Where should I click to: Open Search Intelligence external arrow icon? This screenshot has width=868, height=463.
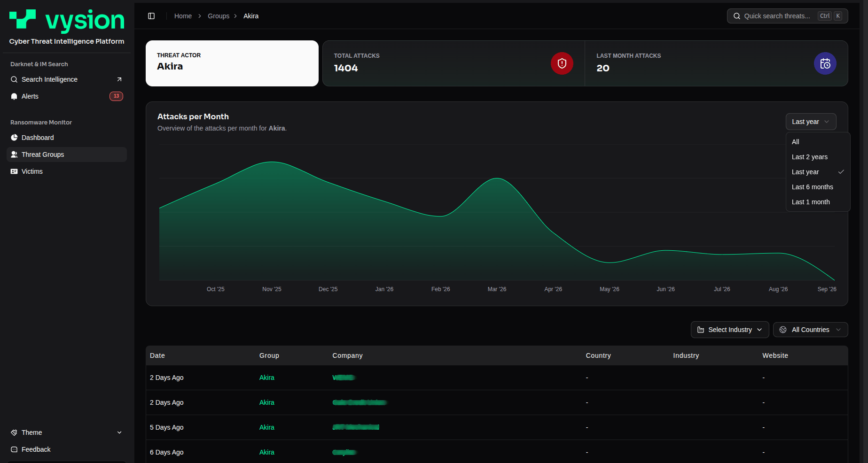pos(119,79)
